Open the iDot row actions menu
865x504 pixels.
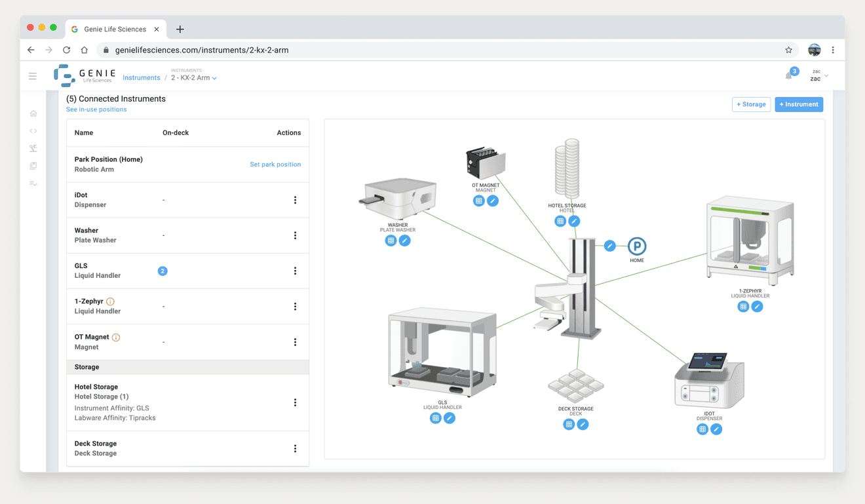(295, 200)
